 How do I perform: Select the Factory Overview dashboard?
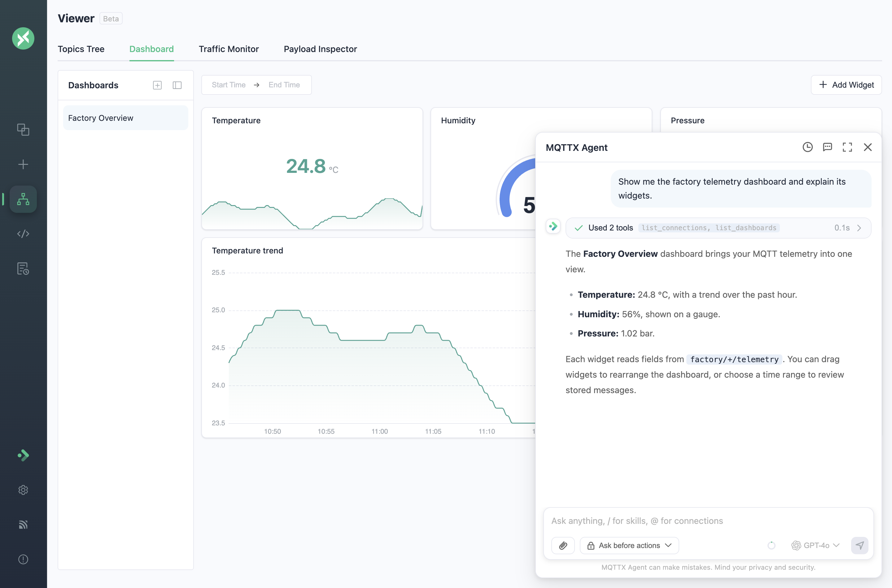[x=125, y=118]
